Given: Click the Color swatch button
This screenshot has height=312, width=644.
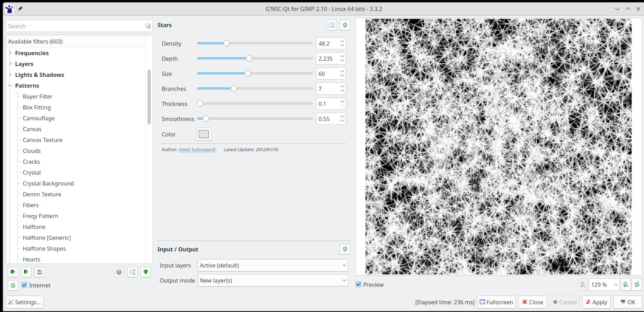Looking at the screenshot, I should click(x=203, y=134).
